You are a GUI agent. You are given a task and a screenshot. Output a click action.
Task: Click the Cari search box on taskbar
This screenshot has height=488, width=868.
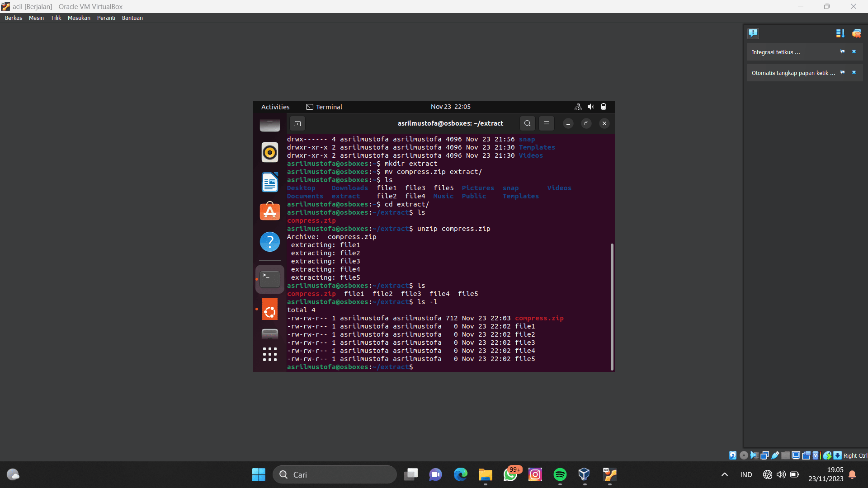335,474
